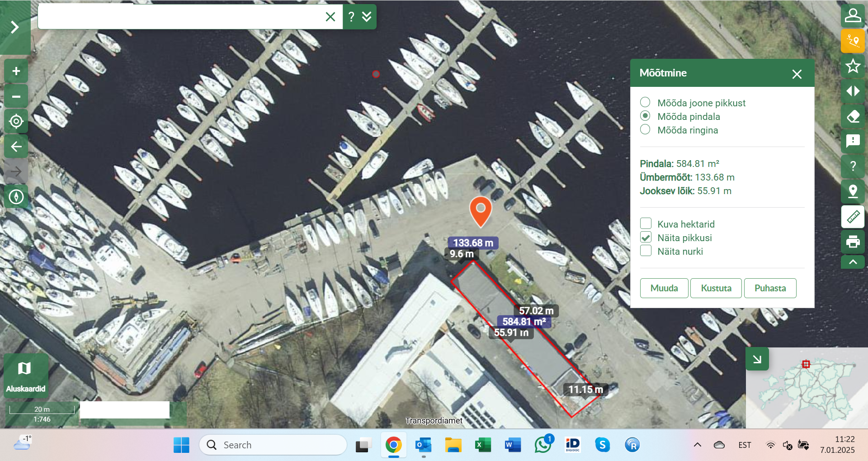
Task: Select the eraser tool in the right toolbar
Action: pos(853,116)
